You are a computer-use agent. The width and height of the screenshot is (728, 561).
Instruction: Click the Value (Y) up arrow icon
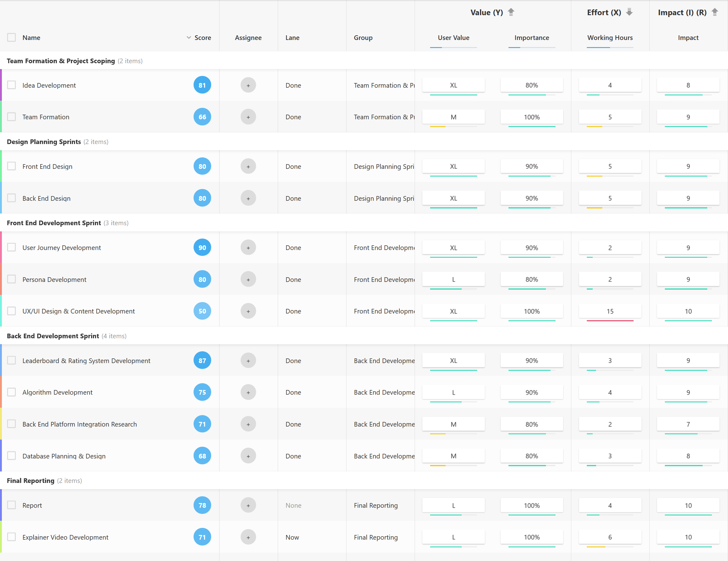click(511, 12)
